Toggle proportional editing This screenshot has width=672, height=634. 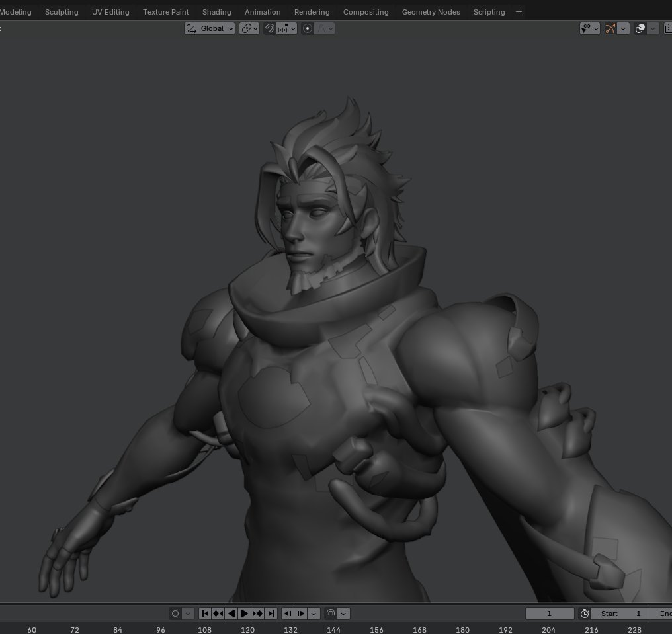point(308,28)
